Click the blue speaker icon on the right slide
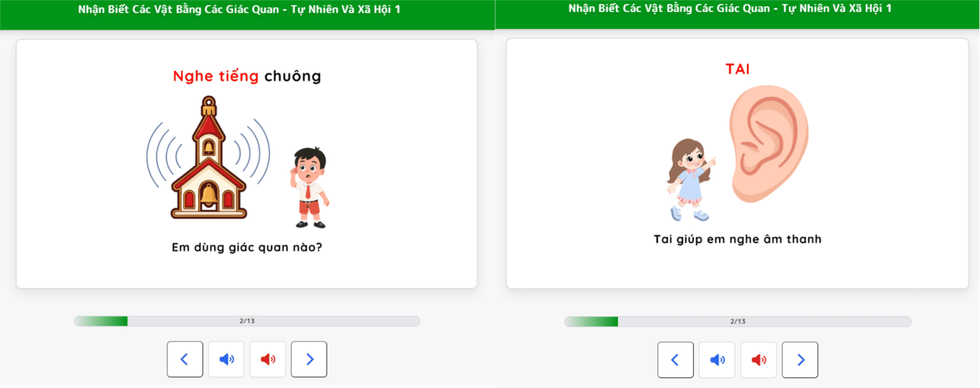 [x=717, y=360]
